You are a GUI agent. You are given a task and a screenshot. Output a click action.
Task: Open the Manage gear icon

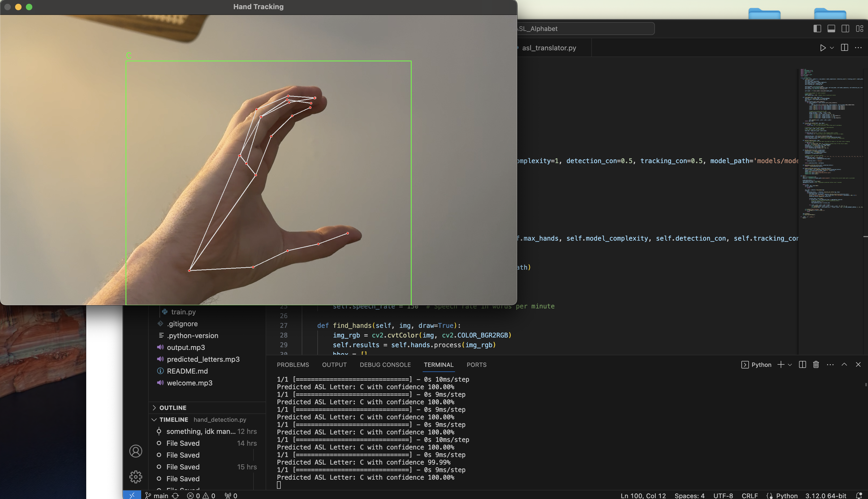136,477
